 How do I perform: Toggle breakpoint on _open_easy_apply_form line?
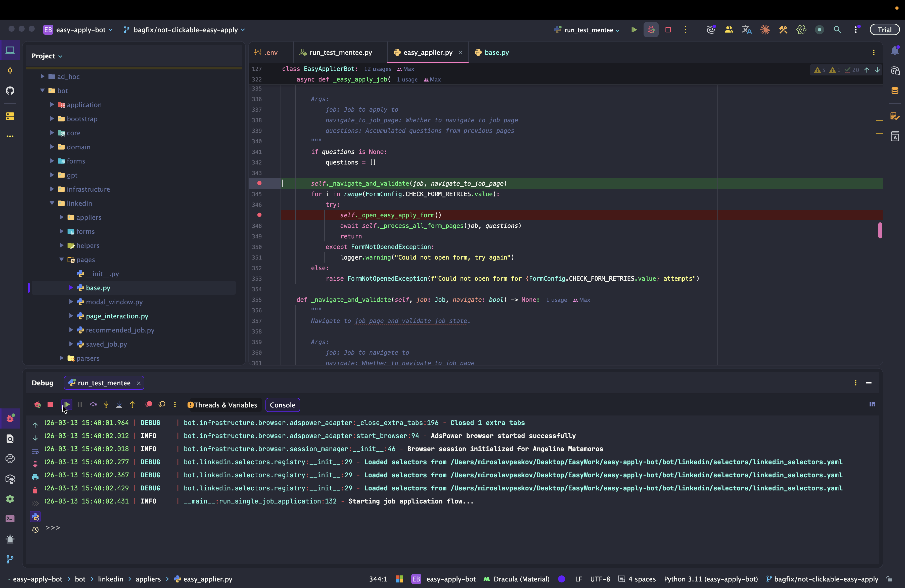point(259,215)
